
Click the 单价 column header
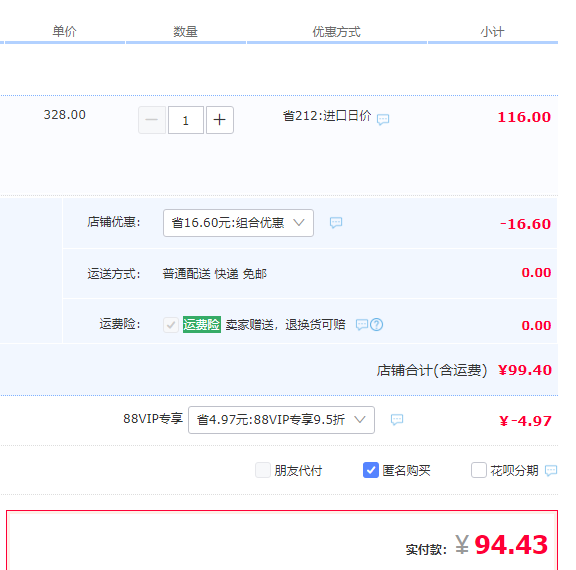tap(64, 31)
